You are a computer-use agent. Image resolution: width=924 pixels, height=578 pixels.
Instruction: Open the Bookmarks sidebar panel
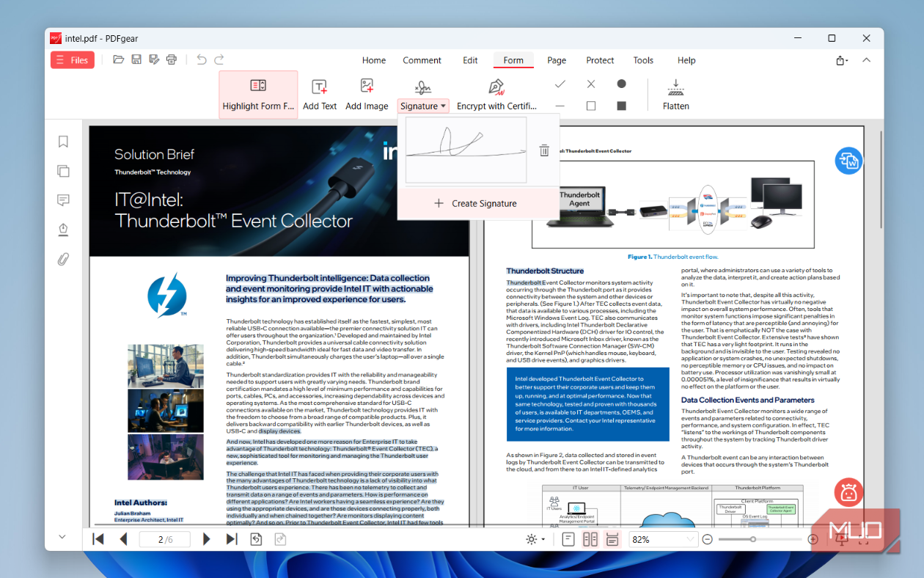pyautogui.click(x=63, y=142)
